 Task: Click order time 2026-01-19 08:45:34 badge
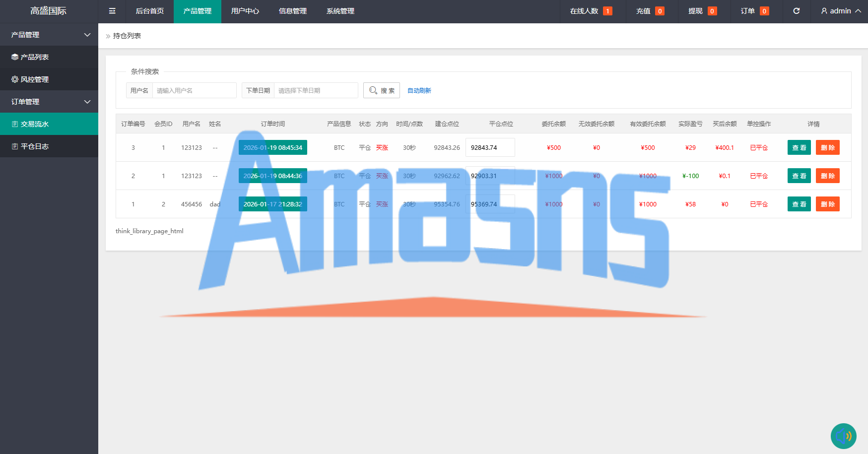tap(273, 147)
